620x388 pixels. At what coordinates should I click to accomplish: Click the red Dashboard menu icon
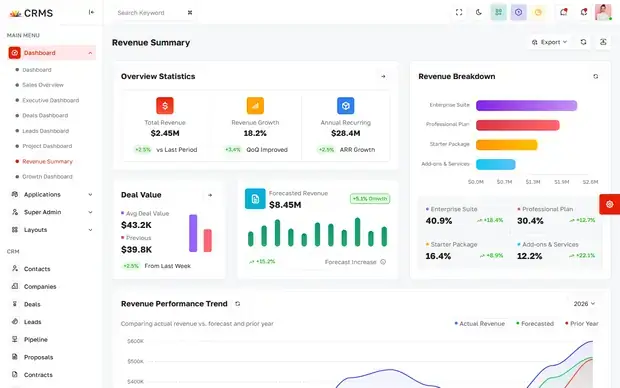pos(15,53)
